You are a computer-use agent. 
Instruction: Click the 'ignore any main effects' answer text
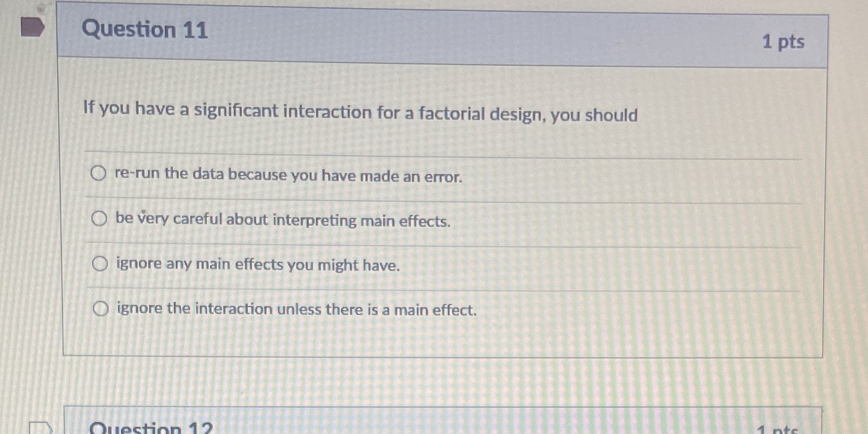(x=258, y=265)
